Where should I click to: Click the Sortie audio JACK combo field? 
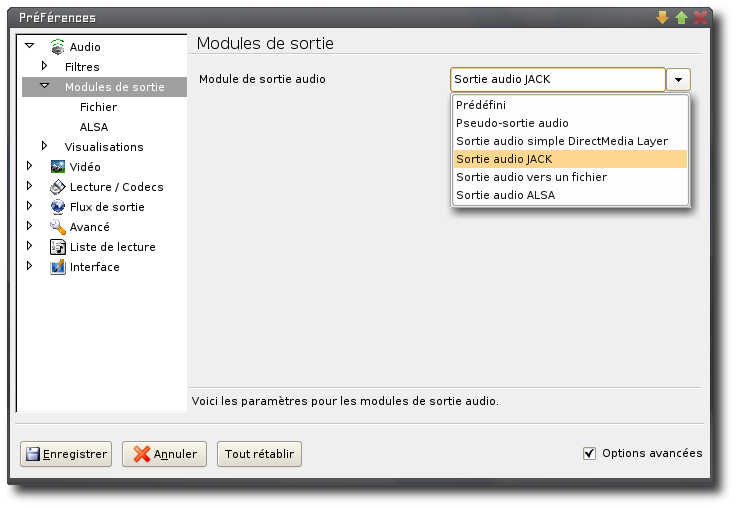tap(558, 79)
